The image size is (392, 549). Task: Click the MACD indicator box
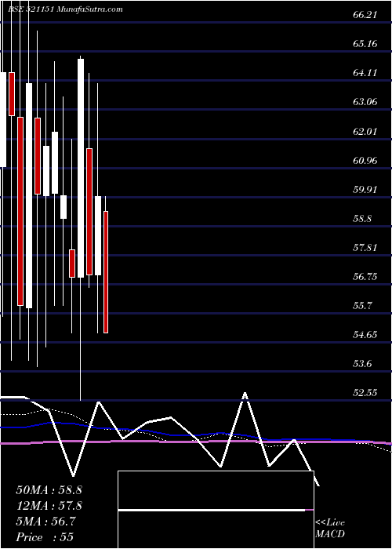point(216,510)
